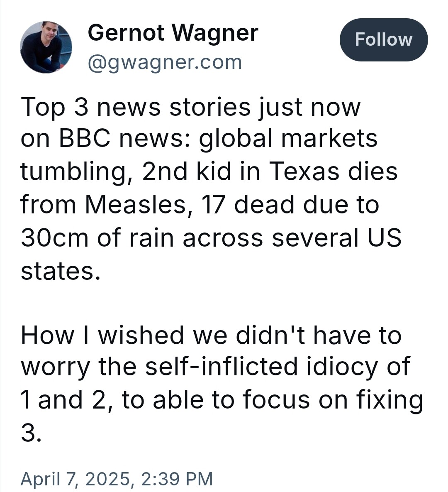The width and height of the screenshot is (448, 492).
Task: Click the word 'states.' ending first paragraph
Action: 61,270
